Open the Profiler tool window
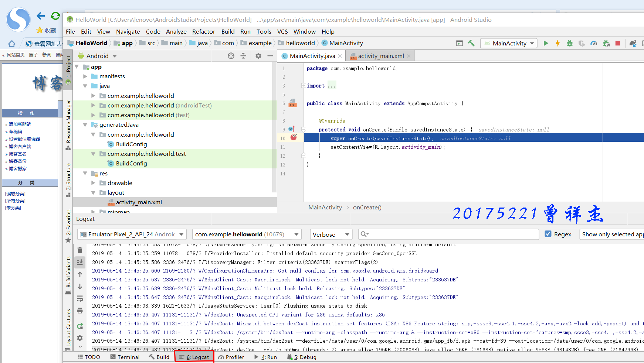 click(x=231, y=357)
